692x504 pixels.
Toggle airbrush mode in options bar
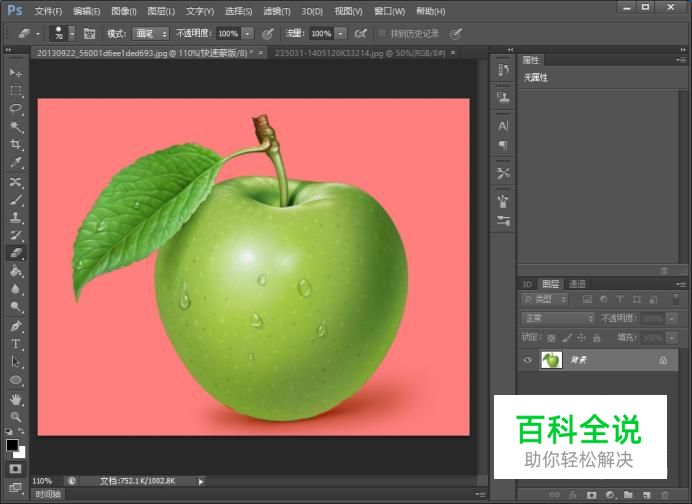(361, 34)
